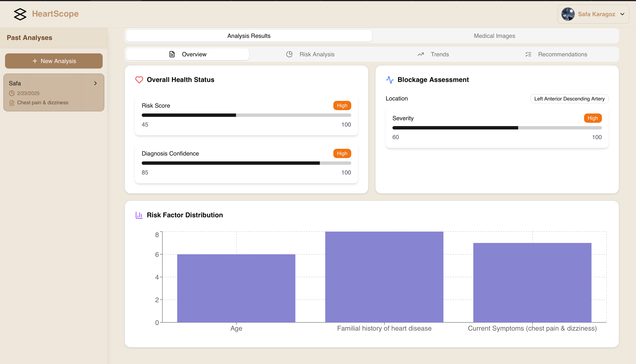Click Safa Karagoz profile avatar picture
This screenshot has height=364, width=636.
[x=568, y=14]
